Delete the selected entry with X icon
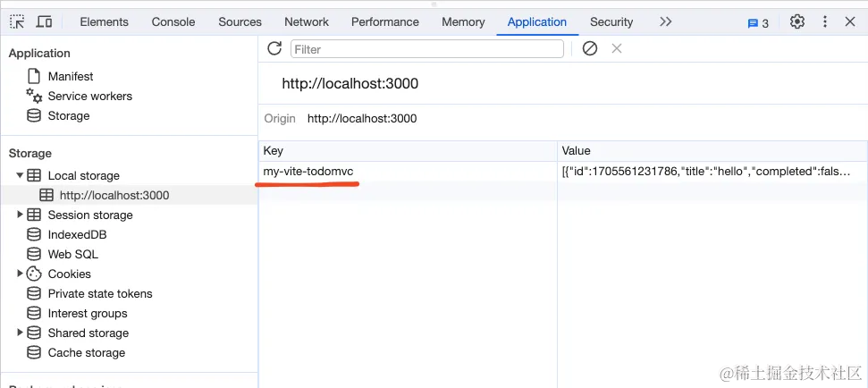This screenshot has width=868, height=388. pyautogui.click(x=617, y=48)
